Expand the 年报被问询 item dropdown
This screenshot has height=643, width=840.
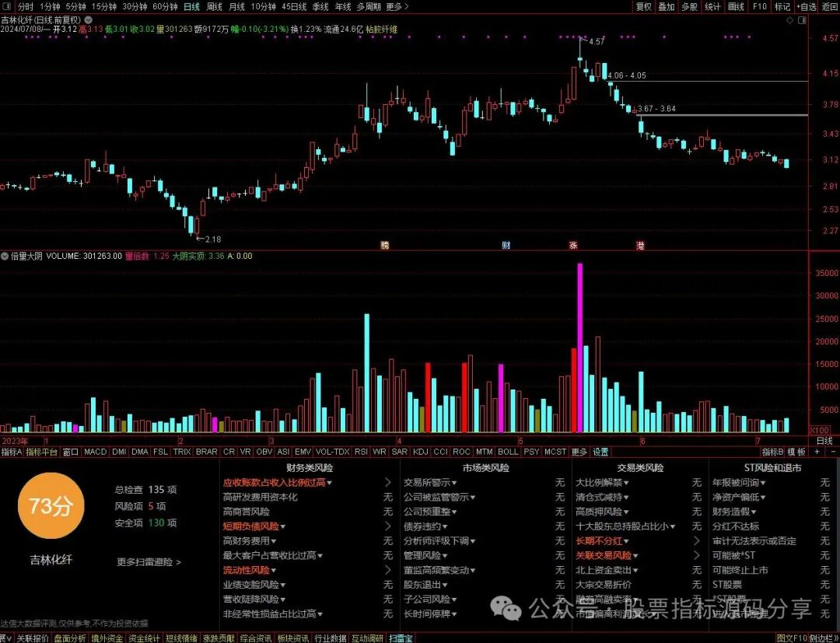(762, 483)
